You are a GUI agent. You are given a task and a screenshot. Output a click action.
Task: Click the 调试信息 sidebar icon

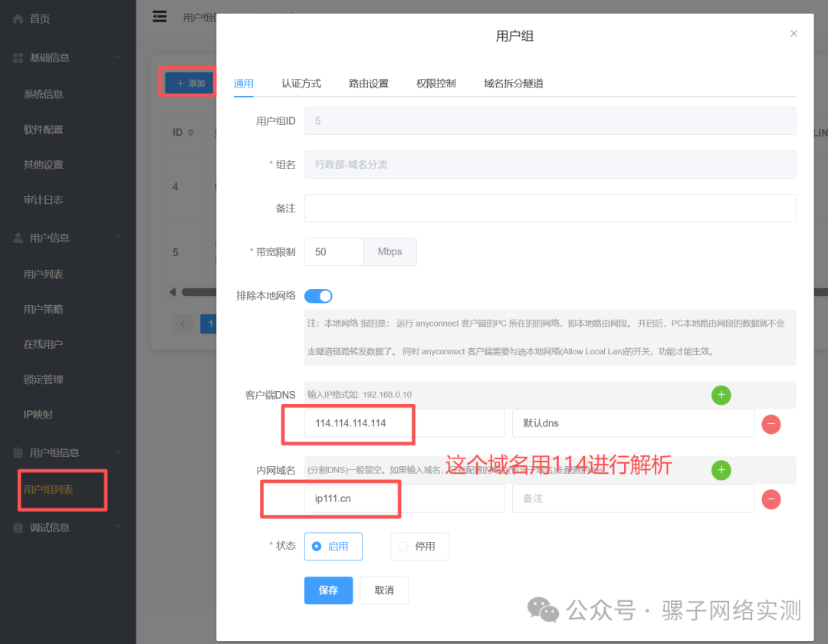click(17, 527)
